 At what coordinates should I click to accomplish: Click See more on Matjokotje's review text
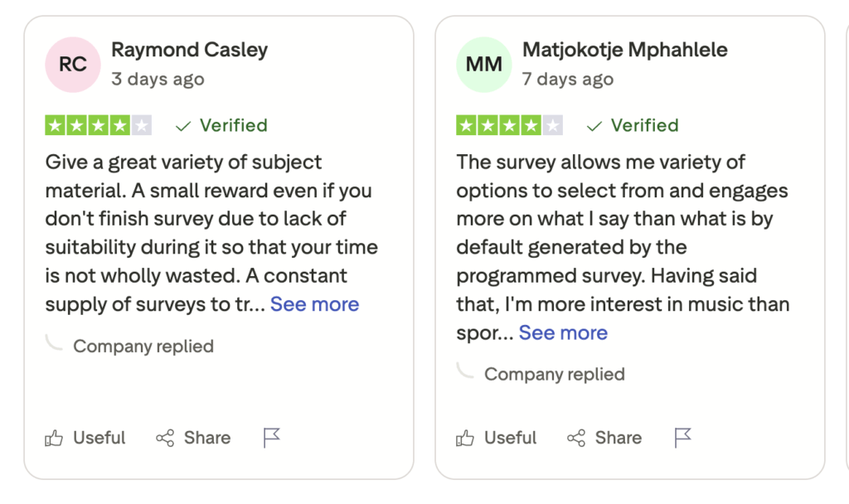pos(563,332)
